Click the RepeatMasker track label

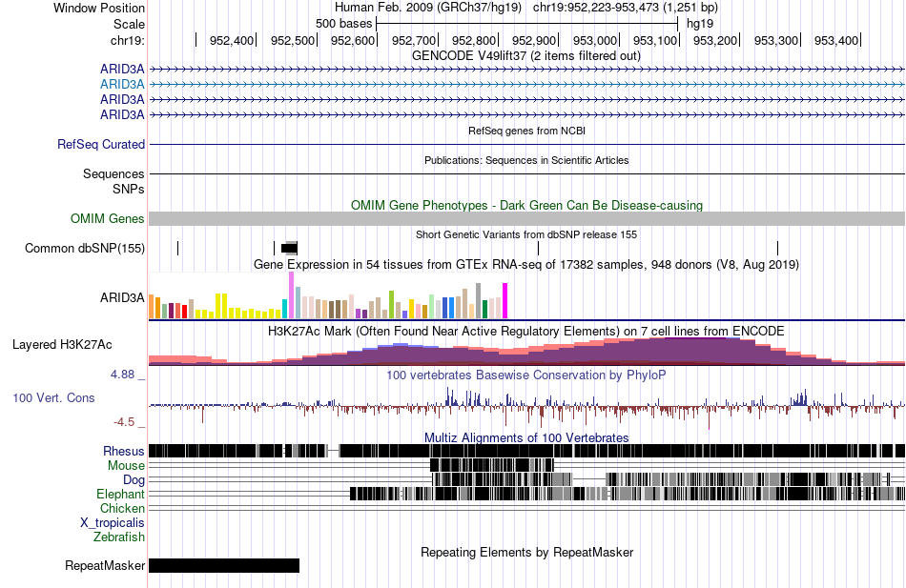105,566
